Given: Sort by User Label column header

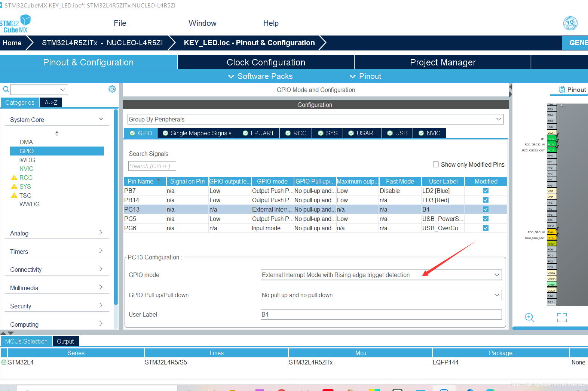Looking at the screenshot, I should click(x=443, y=181).
